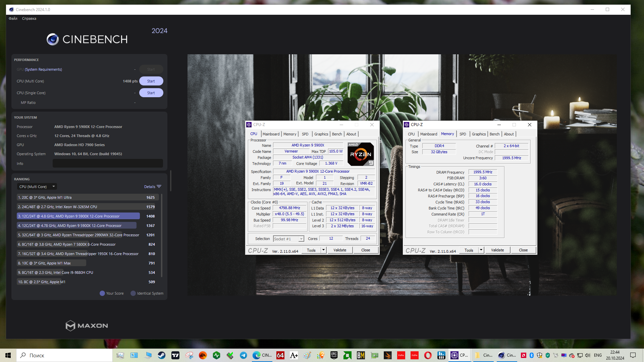Start the CPU (Multi Core) benchmark
644x362 pixels.
pyautogui.click(x=151, y=81)
